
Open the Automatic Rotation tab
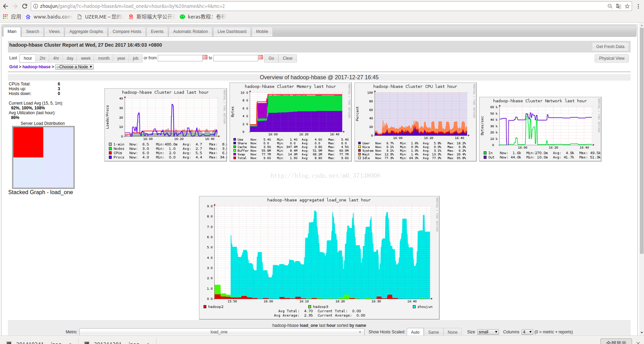pos(190,32)
